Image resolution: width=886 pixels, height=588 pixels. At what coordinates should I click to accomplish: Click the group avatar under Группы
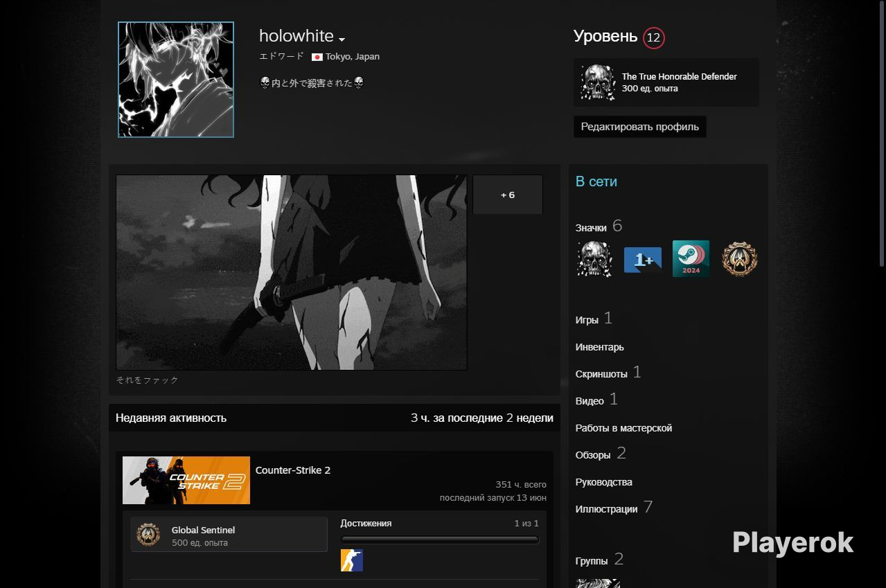point(598,583)
